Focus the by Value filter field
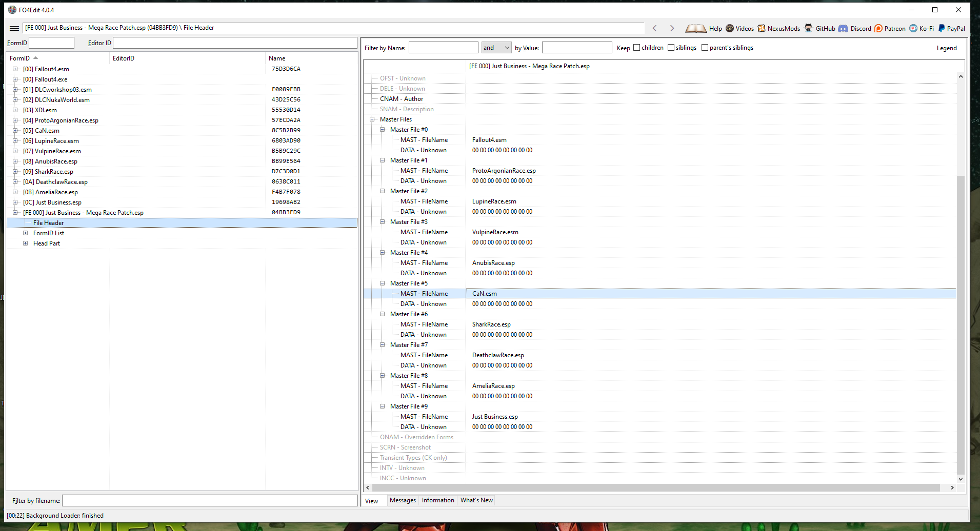The height and width of the screenshot is (531, 980). [x=577, y=48]
